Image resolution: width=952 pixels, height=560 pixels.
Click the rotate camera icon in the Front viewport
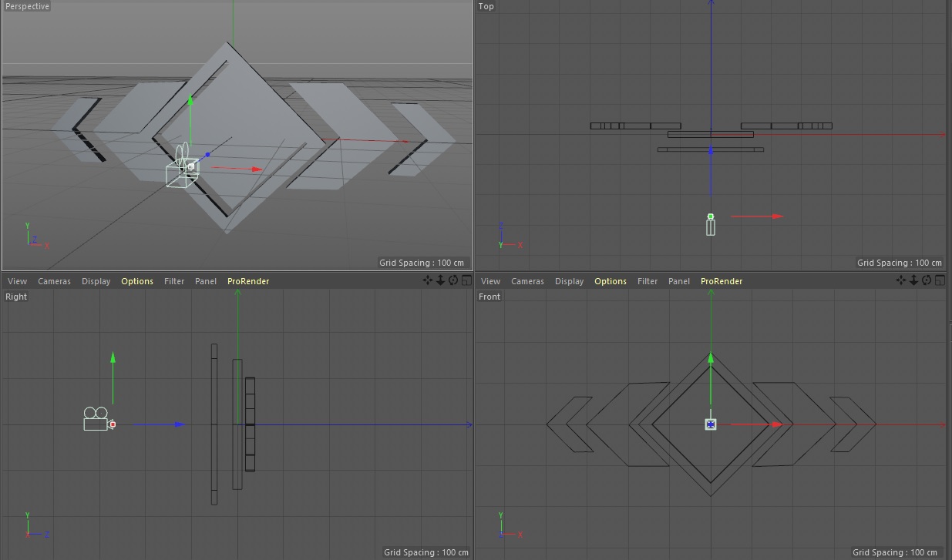(x=925, y=281)
